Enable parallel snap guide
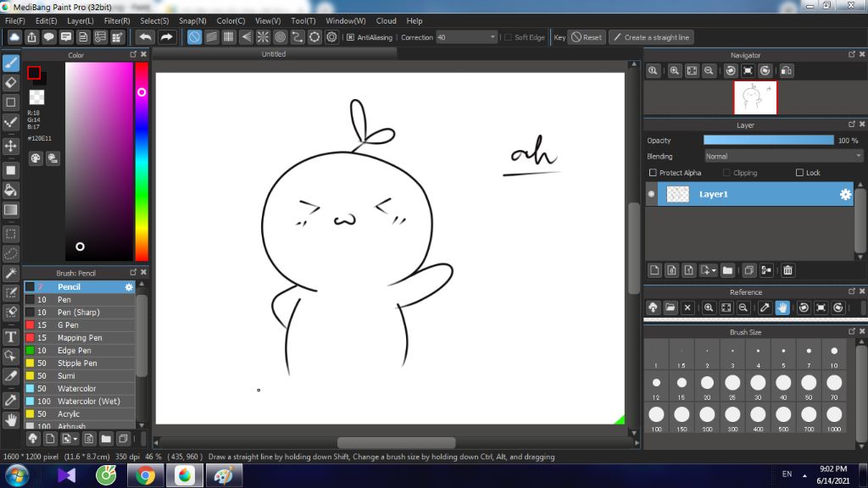This screenshot has width=868, height=488. [211, 37]
